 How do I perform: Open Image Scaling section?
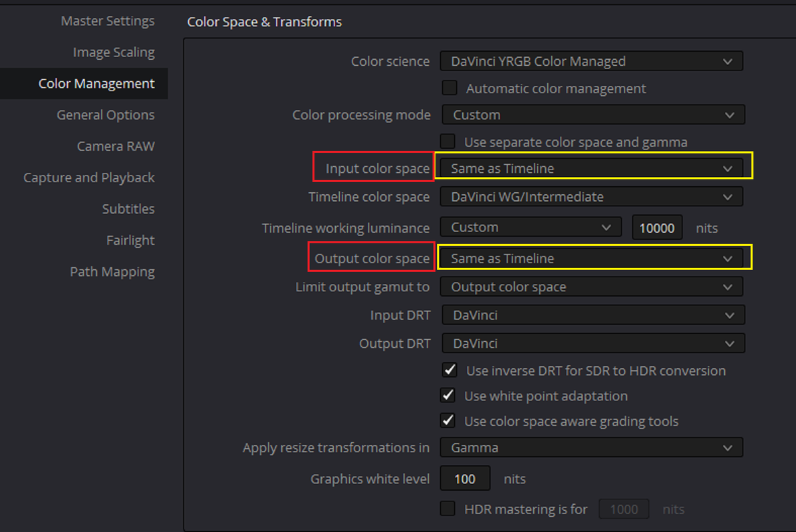(114, 53)
